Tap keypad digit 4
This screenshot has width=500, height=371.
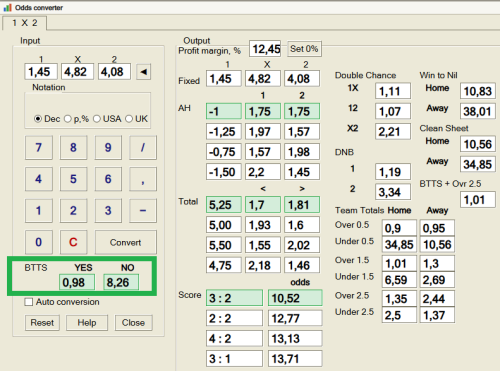pyautogui.click(x=39, y=179)
